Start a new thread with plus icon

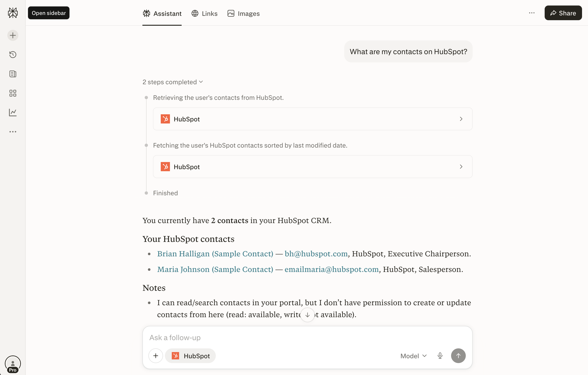pos(13,35)
